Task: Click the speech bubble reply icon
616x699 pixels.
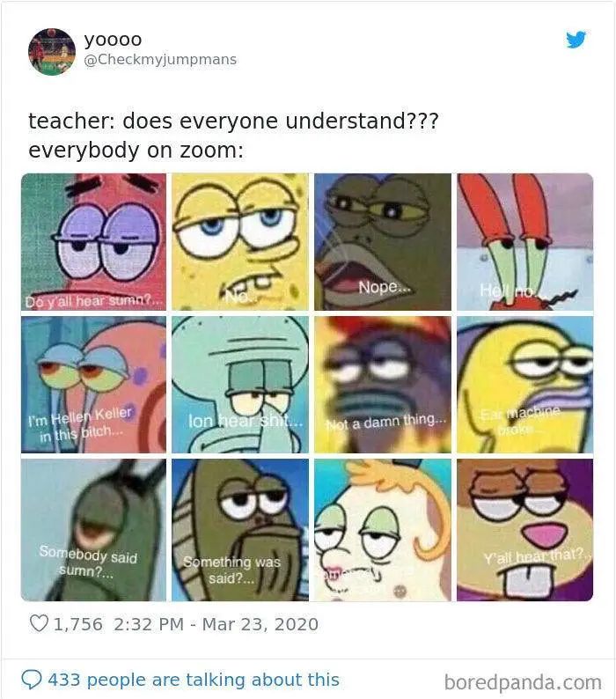Action: pos(31,680)
